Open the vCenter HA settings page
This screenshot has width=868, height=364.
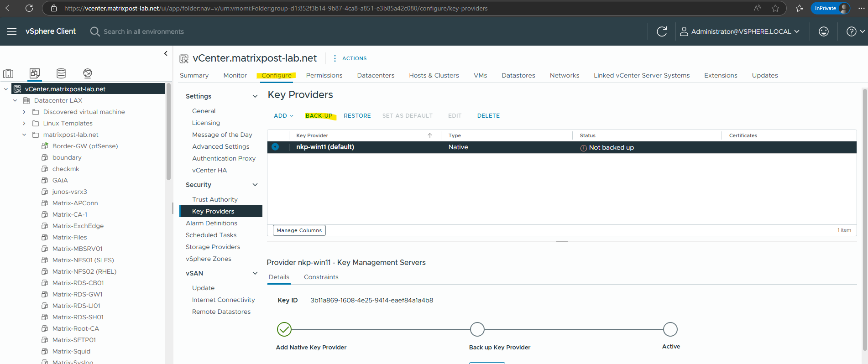(209, 170)
